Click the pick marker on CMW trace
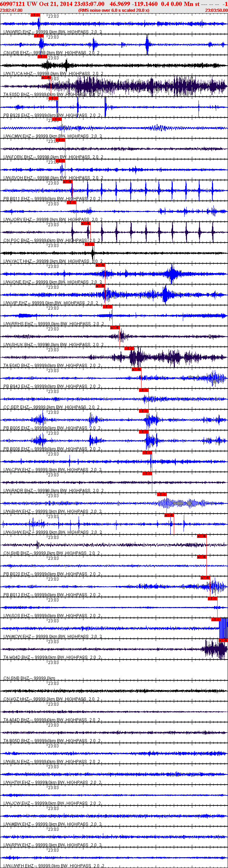Screen dimensions: 228x868 (57, 119)
